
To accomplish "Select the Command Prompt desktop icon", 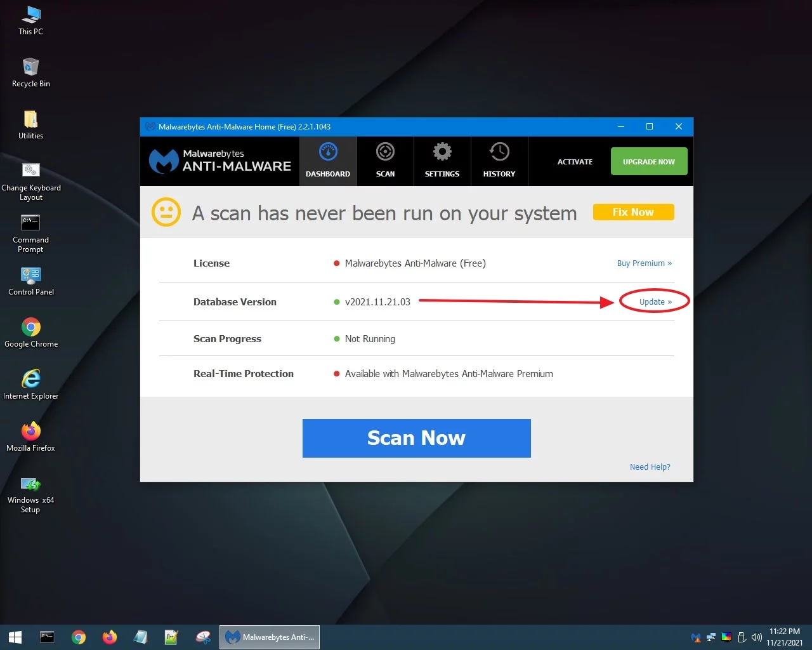I will (x=30, y=234).
